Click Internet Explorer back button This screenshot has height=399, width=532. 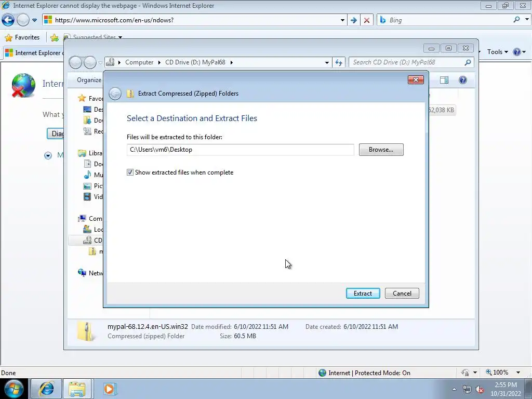tap(8, 20)
